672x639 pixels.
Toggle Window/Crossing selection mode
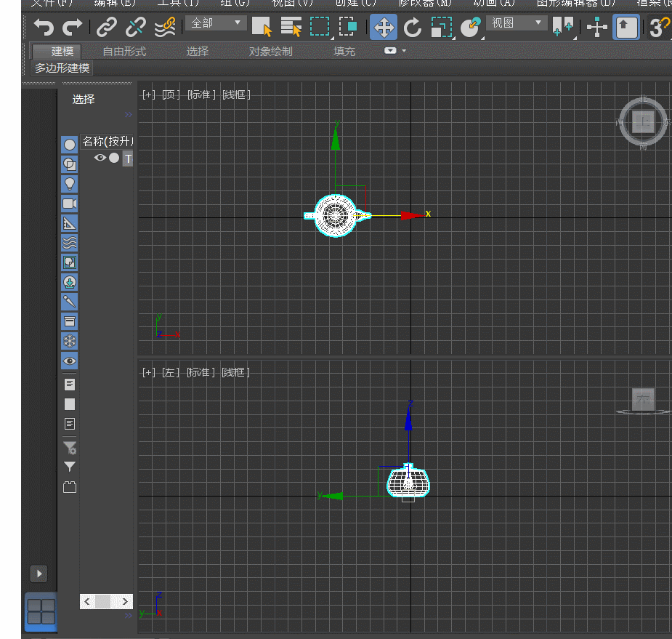coord(348,27)
